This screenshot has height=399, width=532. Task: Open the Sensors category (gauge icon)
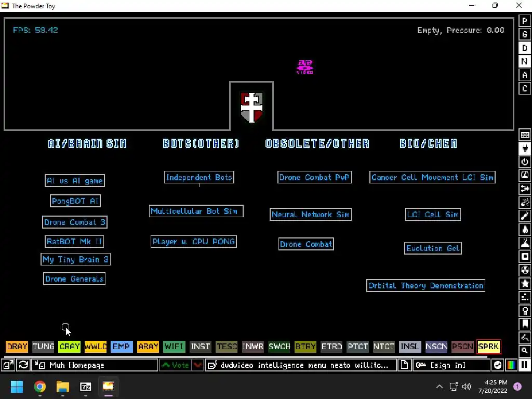coord(525,176)
